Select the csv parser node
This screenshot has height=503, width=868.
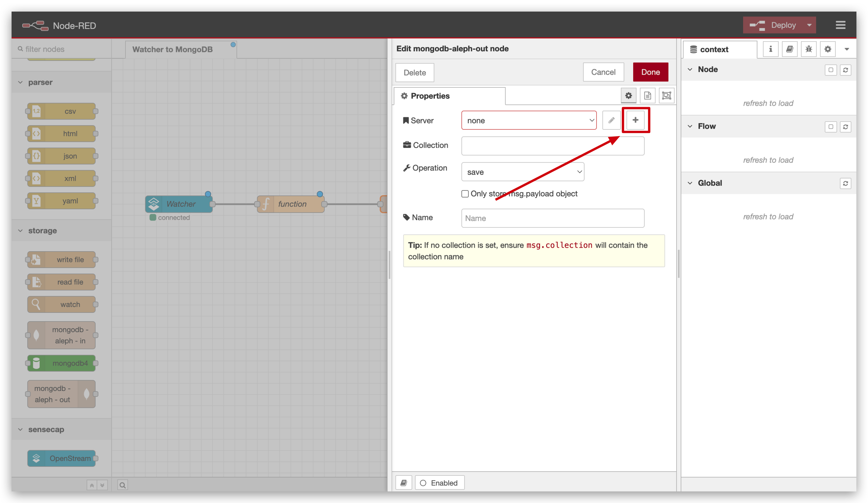pos(61,111)
